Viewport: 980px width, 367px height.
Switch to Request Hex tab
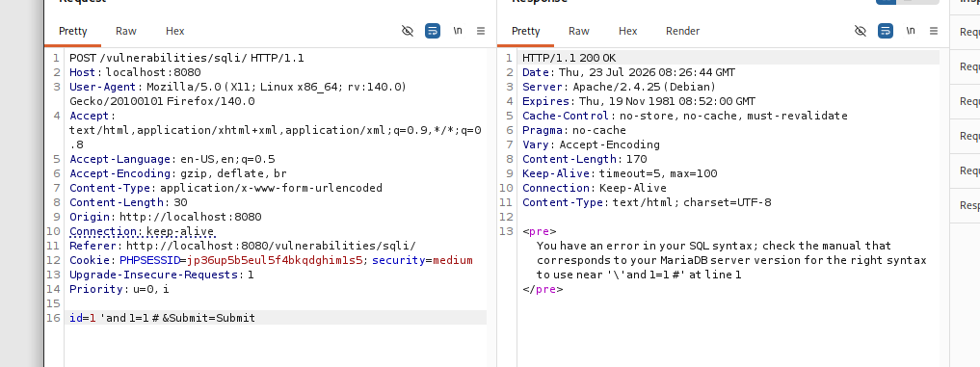pyautogui.click(x=175, y=31)
